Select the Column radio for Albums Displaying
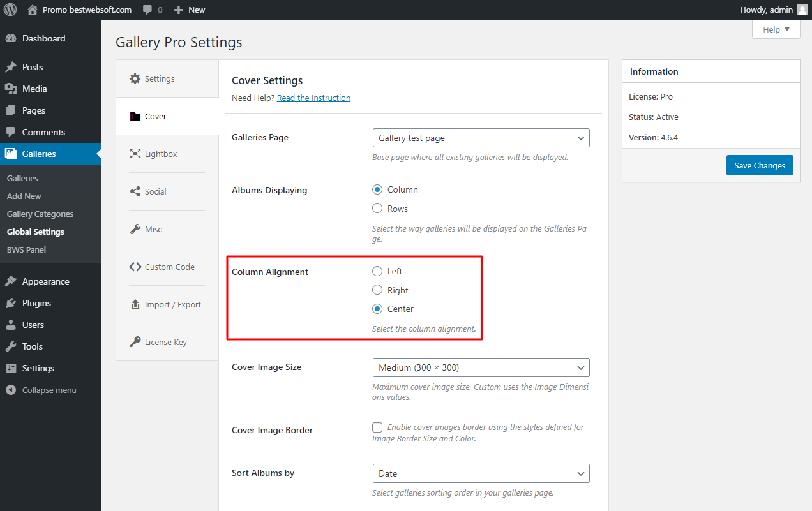This screenshot has height=511, width=812. pos(377,189)
